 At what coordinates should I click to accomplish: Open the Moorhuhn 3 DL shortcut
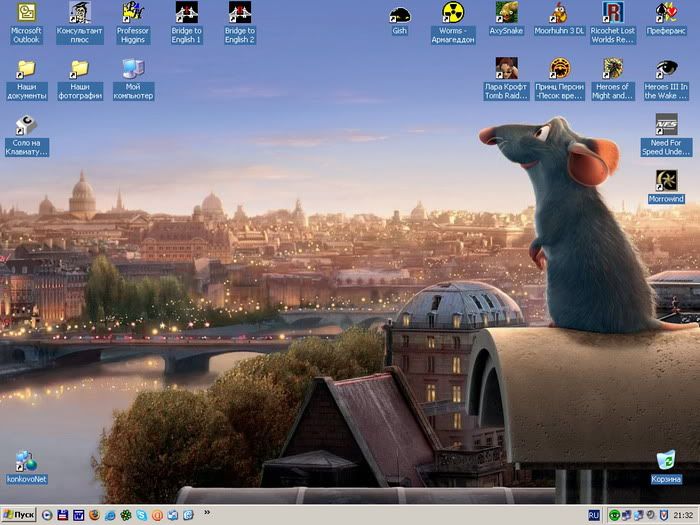click(559, 19)
